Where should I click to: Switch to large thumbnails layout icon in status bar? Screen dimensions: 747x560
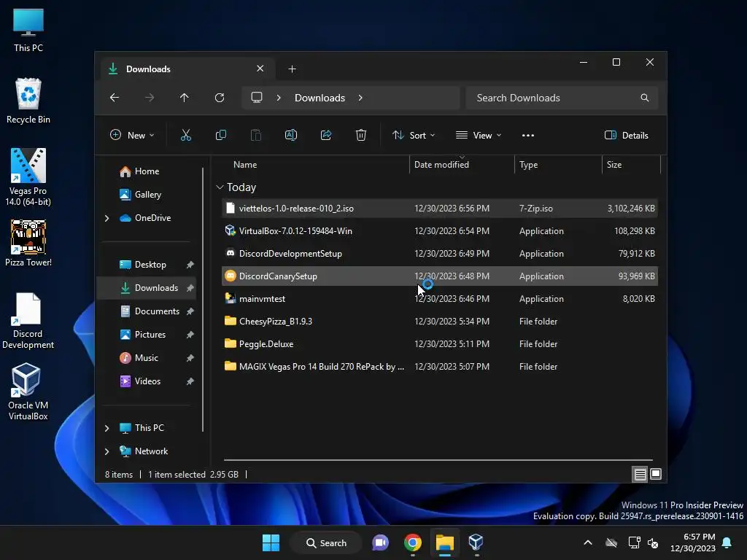pos(656,474)
